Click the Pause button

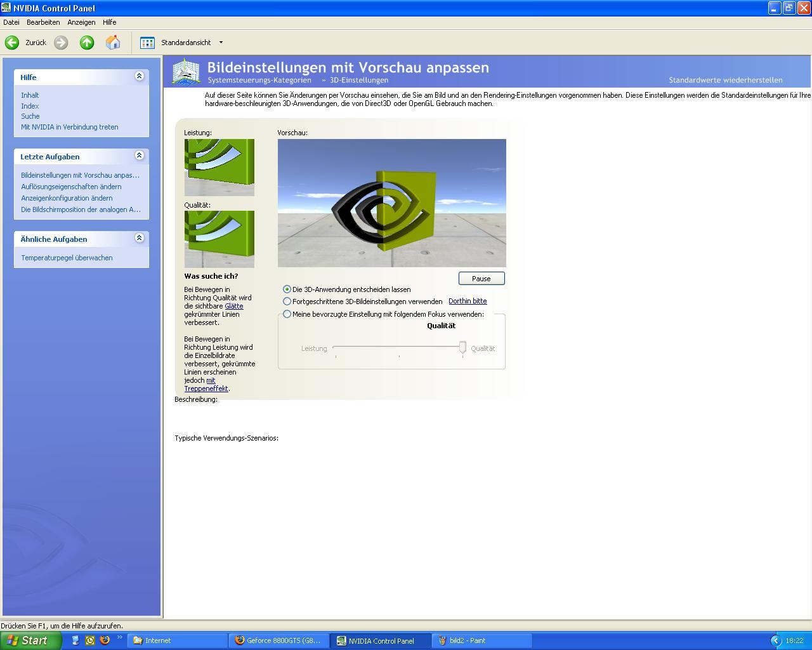481,279
